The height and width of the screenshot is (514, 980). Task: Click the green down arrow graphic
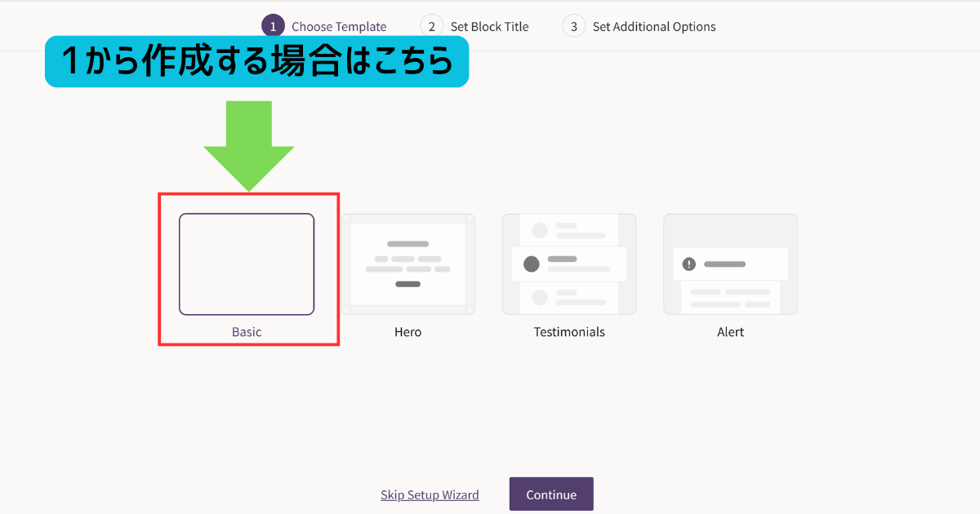[x=248, y=147]
